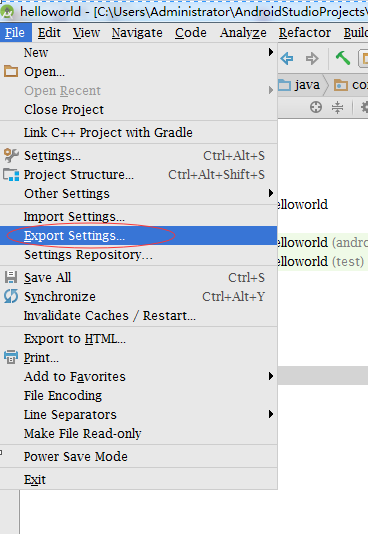
Task: Click the gray Forward navigation arrow
Action: pyautogui.click(x=312, y=59)
